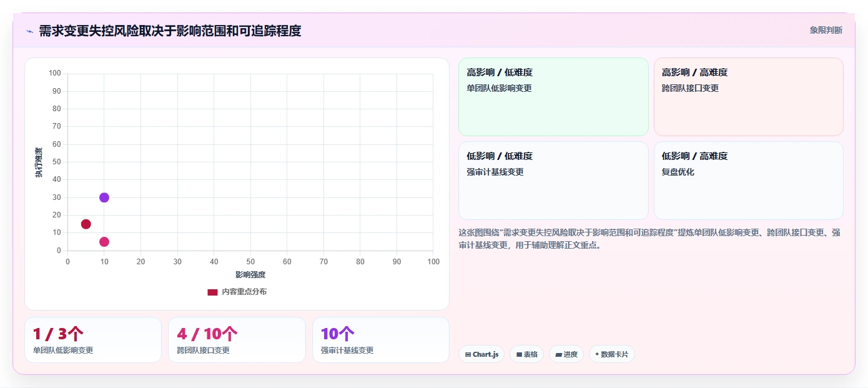
Task: Click the title 需求变更失控风险取决于影响范围和可追踪程度
Action: tap(170, 31)
